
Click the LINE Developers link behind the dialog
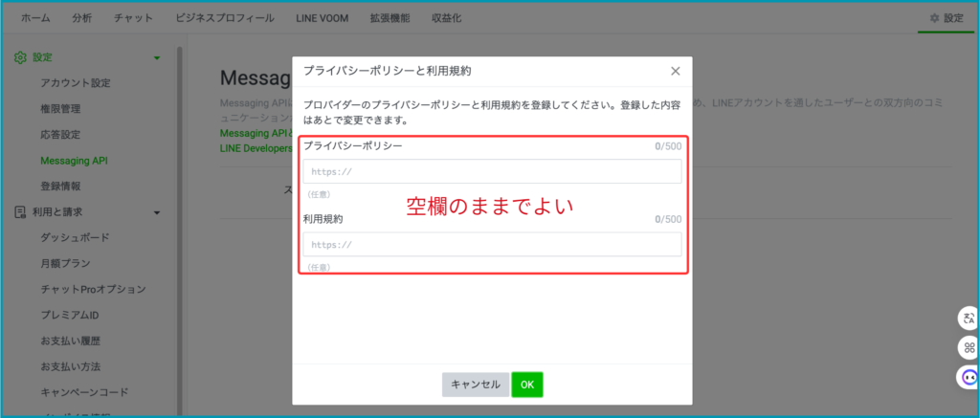[x=256, y=148]
